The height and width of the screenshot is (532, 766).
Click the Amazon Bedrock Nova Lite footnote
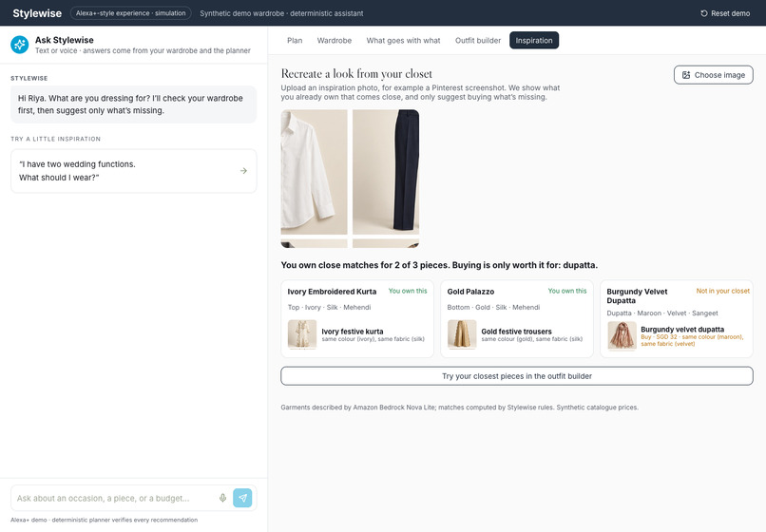pyautogui.click(x=460, y=408)
